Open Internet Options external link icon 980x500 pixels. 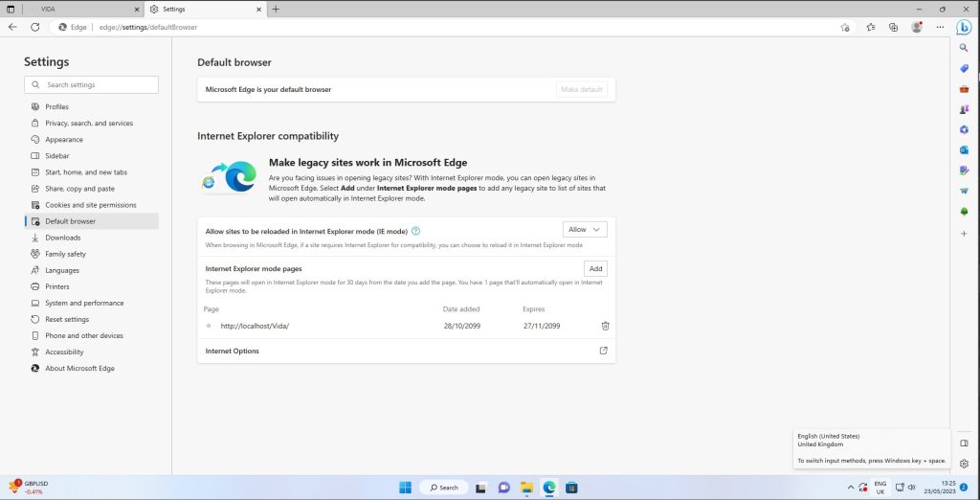click(603, 352)
